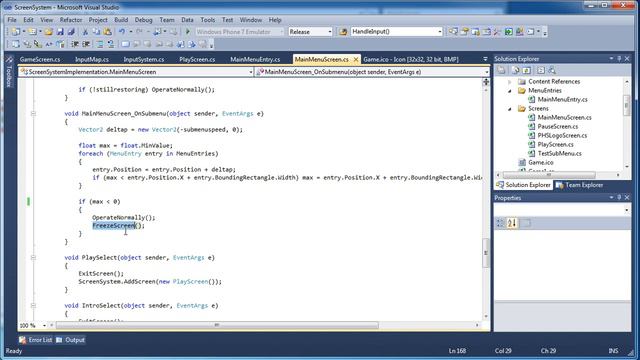Click the Comment out selected lines icon
Image resolution: width=640 pixels, height=360 pixels.
click(x=100, y=44)
